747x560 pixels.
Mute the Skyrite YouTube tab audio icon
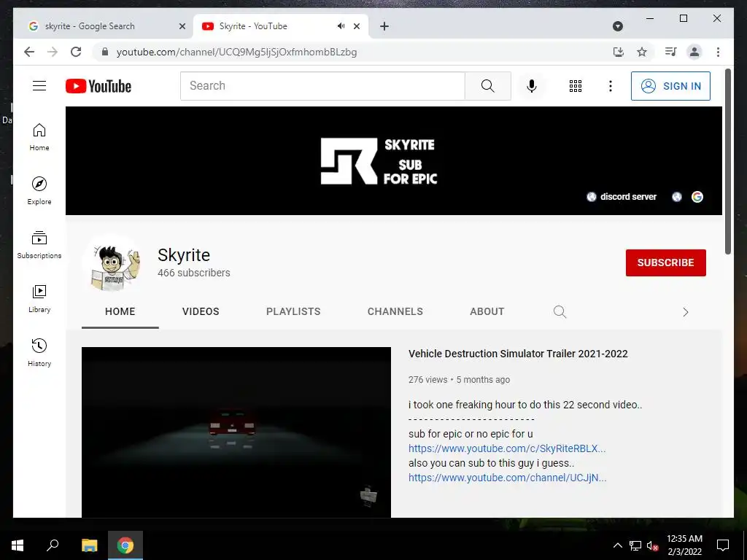coord(341,26)
